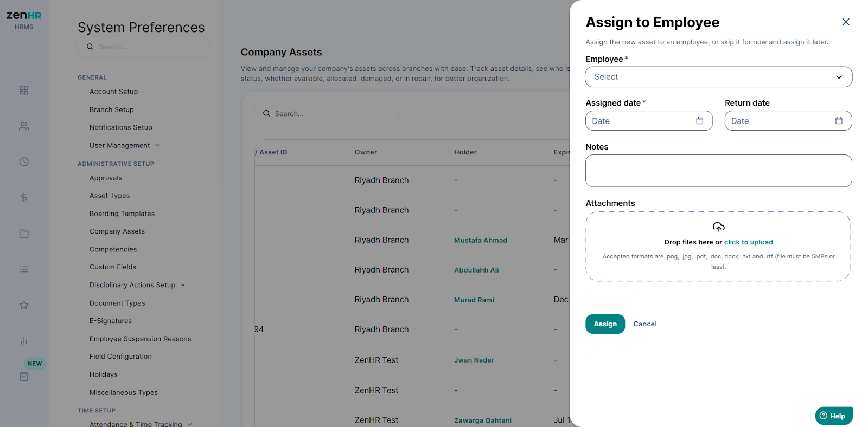Open Branch Setup in General section

pyautogui.click(x=112, y=109)
